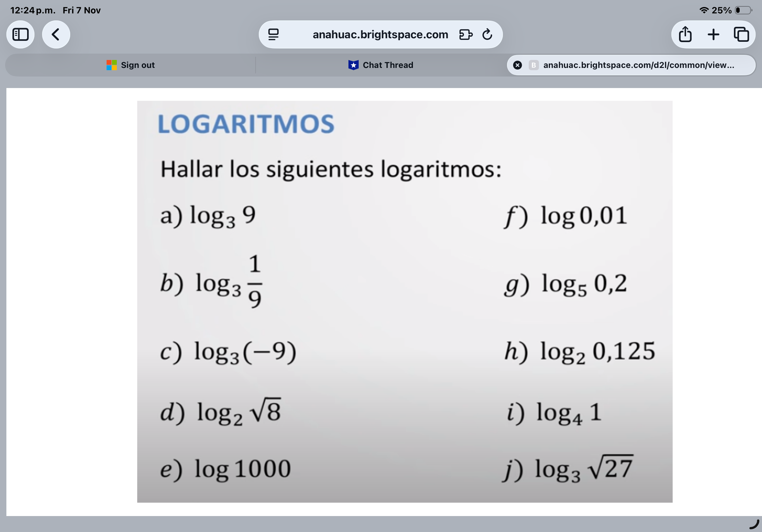
Task: Tap the anahuac.brightspace.com address field
Action: click(380, 34)
